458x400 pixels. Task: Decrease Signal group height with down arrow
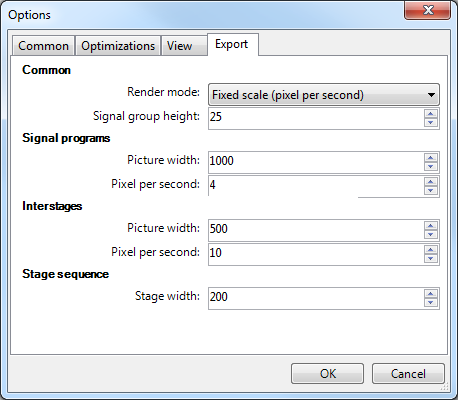pos(431,123)
